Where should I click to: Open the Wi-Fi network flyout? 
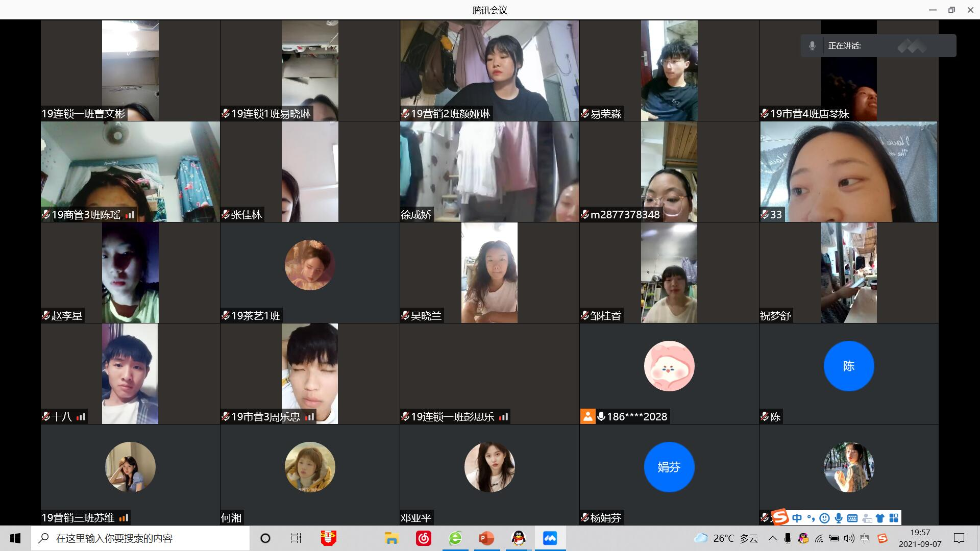pyautogui.click(x=819, y=538)
